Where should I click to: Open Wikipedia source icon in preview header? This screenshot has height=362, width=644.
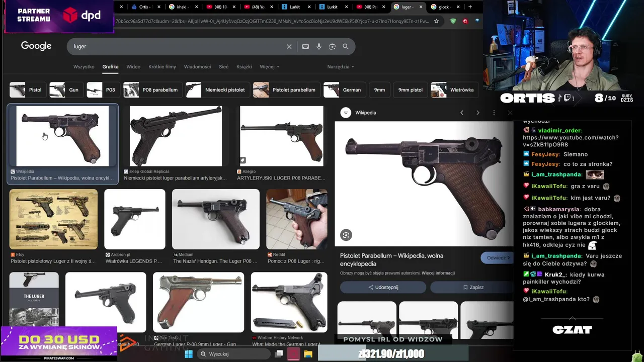point(346,113)
